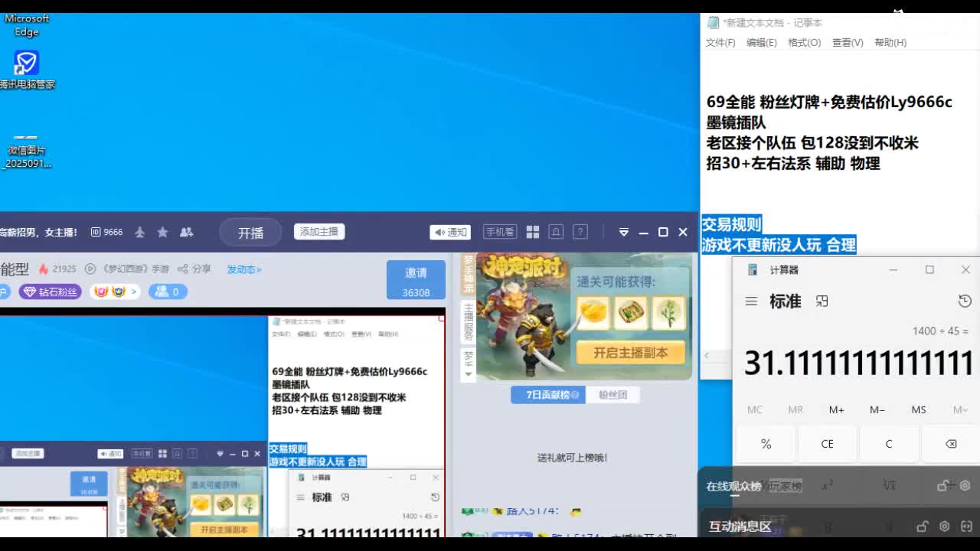Expand the badge list with the > arrow
The height and width of the screenshot is (551, 980).
134,292
